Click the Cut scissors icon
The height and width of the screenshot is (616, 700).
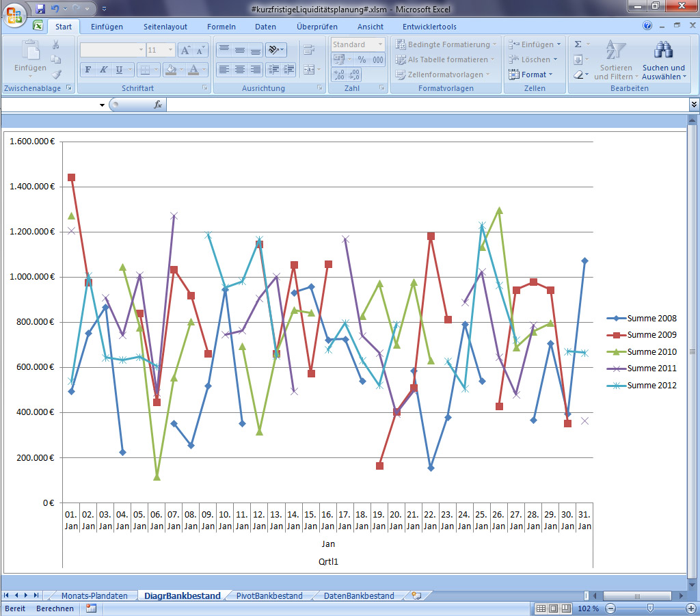tap(56, 44)
